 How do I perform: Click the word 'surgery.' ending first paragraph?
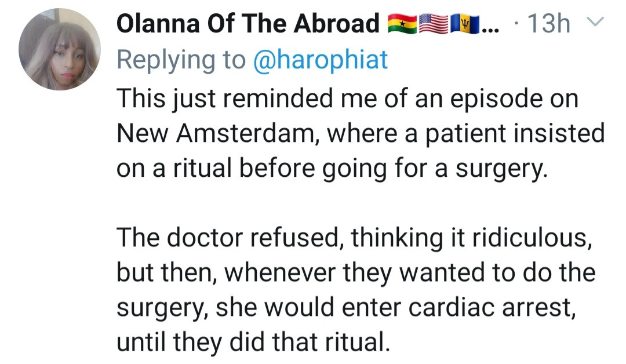pyautogui.click(x=501, y=169)
